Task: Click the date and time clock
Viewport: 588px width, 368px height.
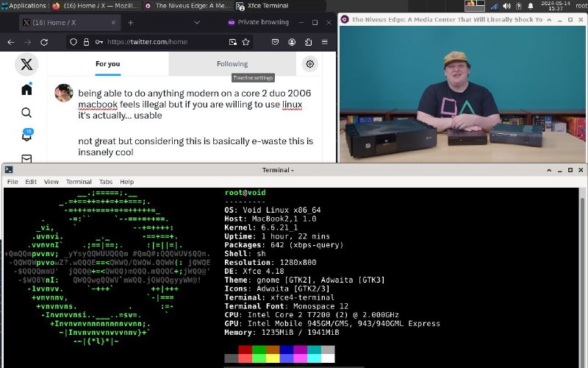Action: tap(556, 6)
